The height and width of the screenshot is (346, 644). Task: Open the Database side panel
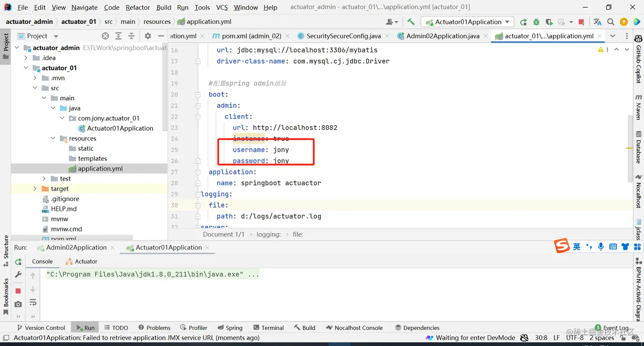tap(638, 147)
